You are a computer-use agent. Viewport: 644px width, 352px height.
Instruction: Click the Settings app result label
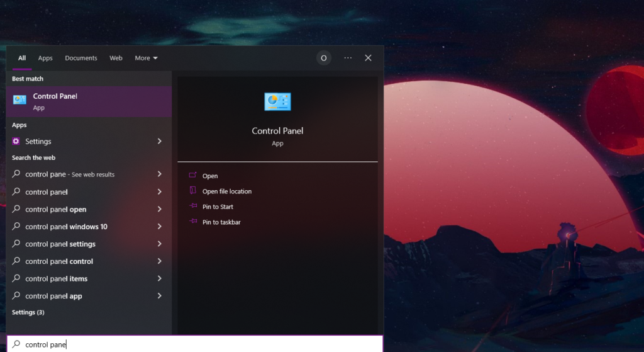(x=38, y=142)
